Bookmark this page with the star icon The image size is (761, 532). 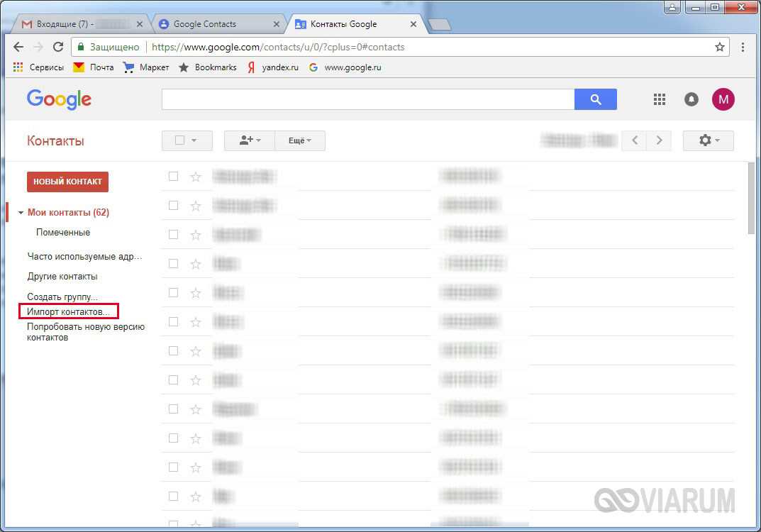(720, 48)
